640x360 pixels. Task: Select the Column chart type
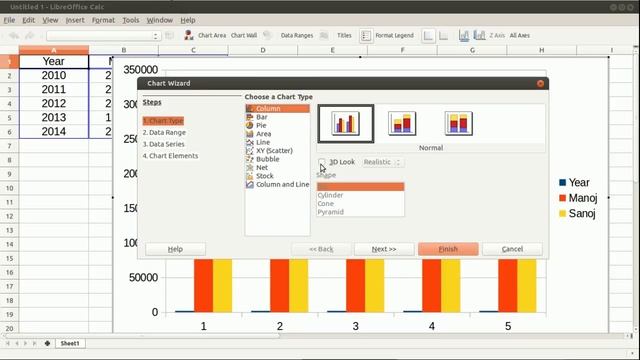click(x=278, y=109)
